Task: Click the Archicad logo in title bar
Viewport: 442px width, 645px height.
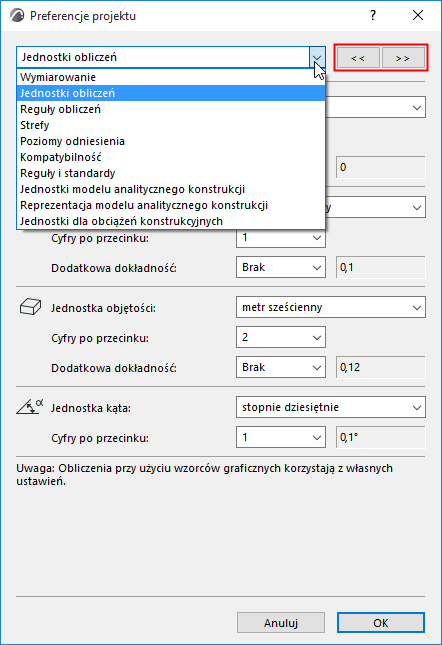Action: click(17, 16)
